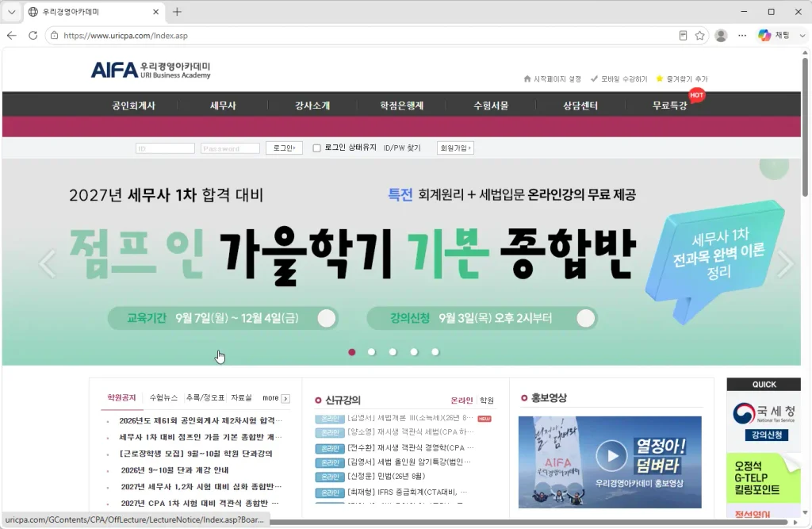Expand the chevron beside the 채팅 button
Image resolution: width=812 pixels, height=529 pixels.
click(x=802, y=35)
